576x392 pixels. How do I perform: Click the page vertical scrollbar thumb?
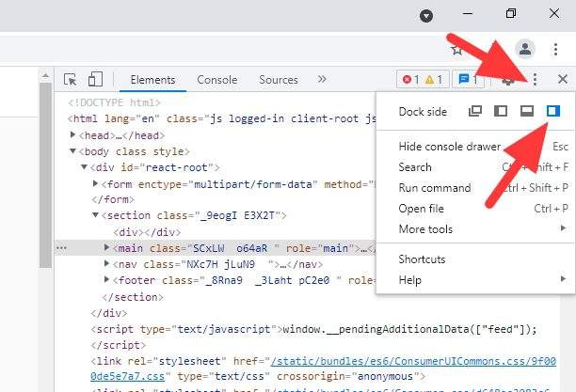[45, 176]
